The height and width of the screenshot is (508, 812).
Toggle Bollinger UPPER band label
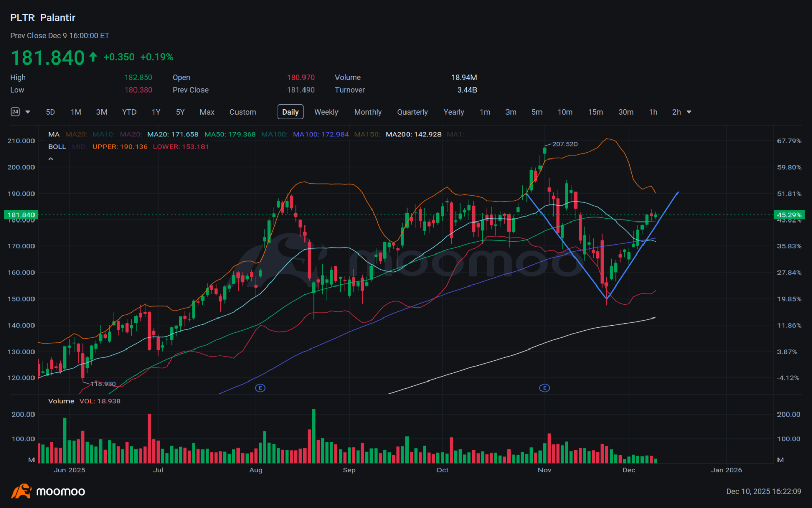point(120,146)
